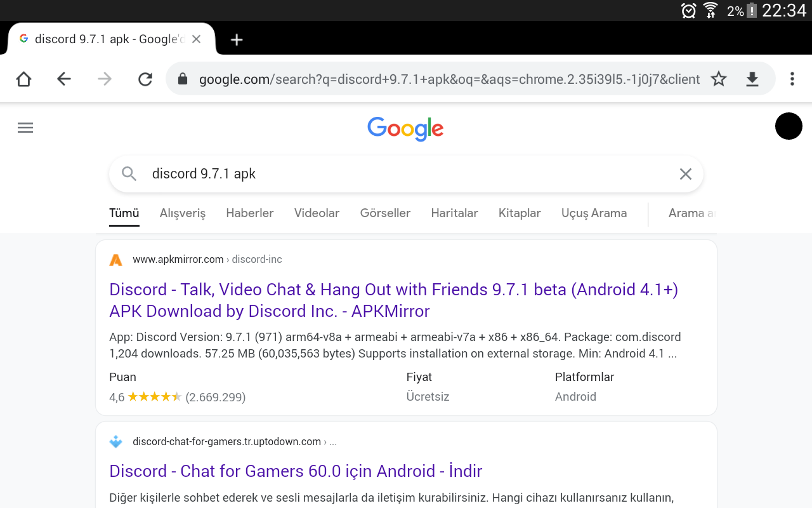Tap the (2.669.299) review count
The image size is (812, 508).
[x=216, y=398]
